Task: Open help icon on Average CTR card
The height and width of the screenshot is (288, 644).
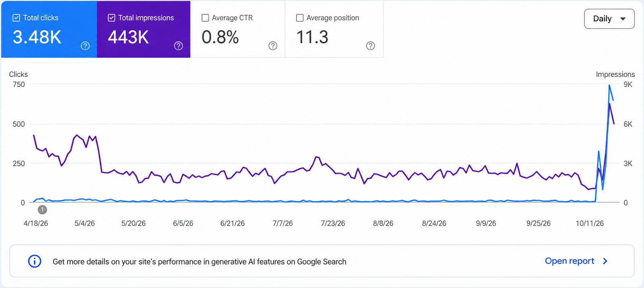Action: click(273, 46)
